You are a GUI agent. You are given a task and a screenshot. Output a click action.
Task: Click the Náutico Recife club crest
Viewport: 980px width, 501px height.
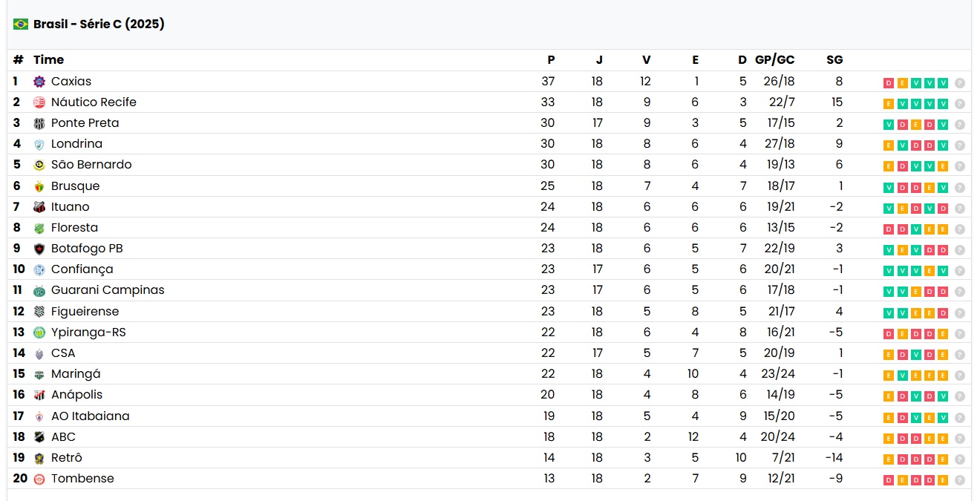39,102
